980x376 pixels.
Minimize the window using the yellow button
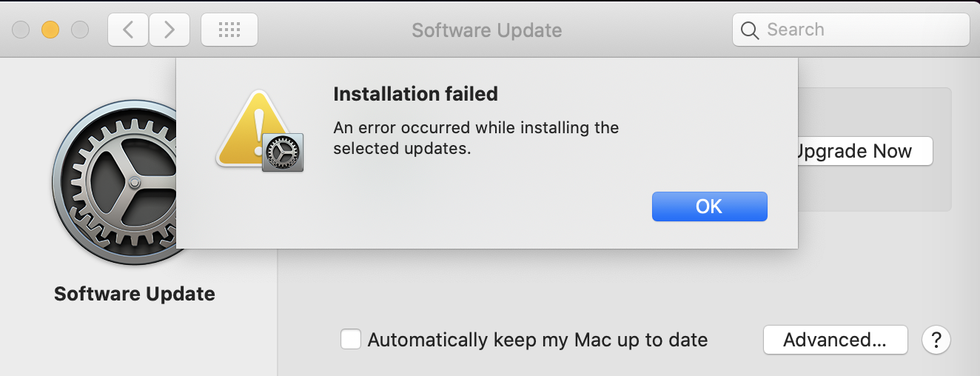pos(50,30)
